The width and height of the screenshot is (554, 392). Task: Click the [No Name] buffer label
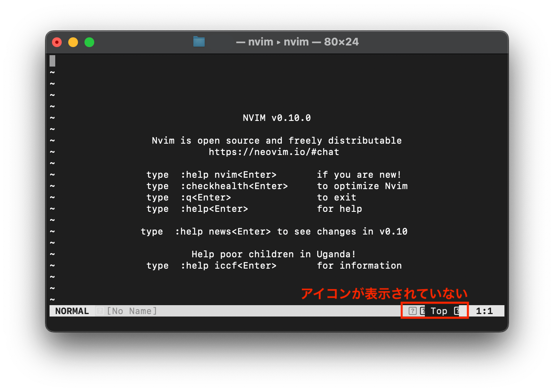point(132,311)
